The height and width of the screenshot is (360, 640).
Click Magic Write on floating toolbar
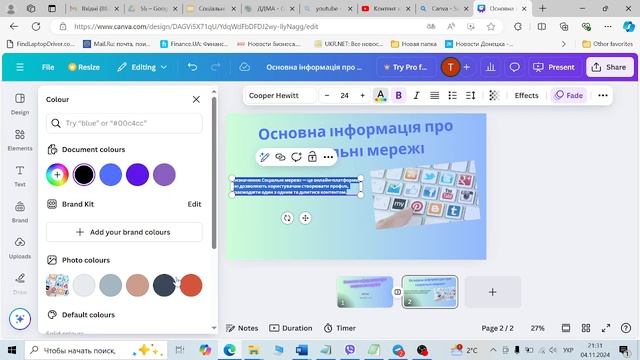264,157
